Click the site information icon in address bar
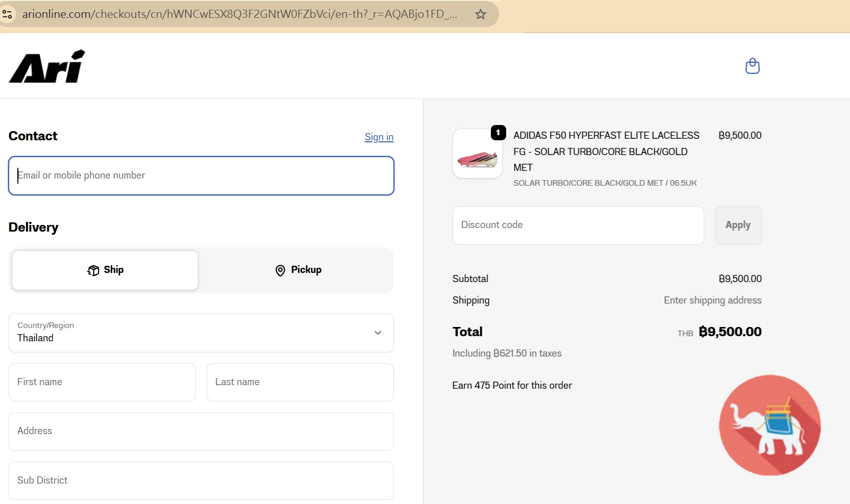 click(x=8, y=14)
